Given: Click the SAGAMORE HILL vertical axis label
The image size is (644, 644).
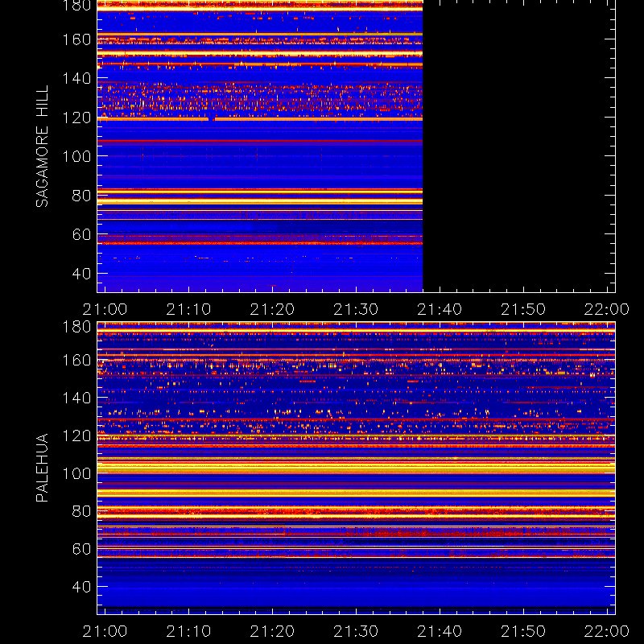Looking at the screenshot, I should [42, 146].
